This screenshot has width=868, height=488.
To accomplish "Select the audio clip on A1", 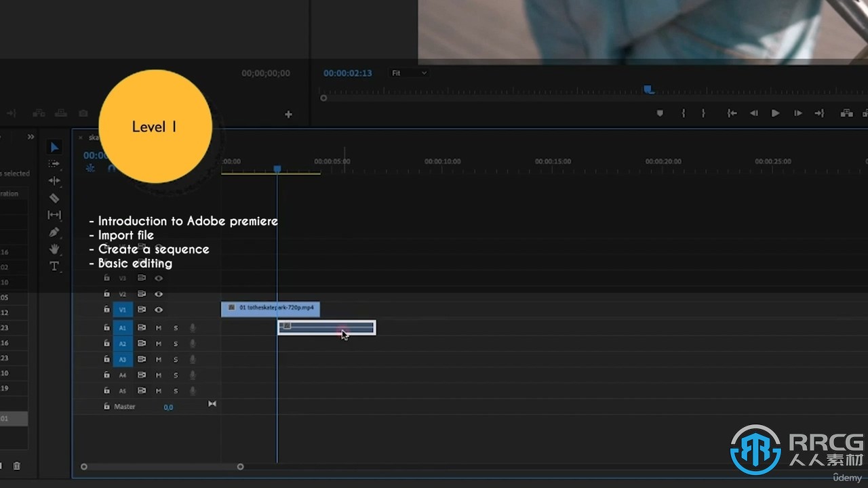I will (326, 327).
